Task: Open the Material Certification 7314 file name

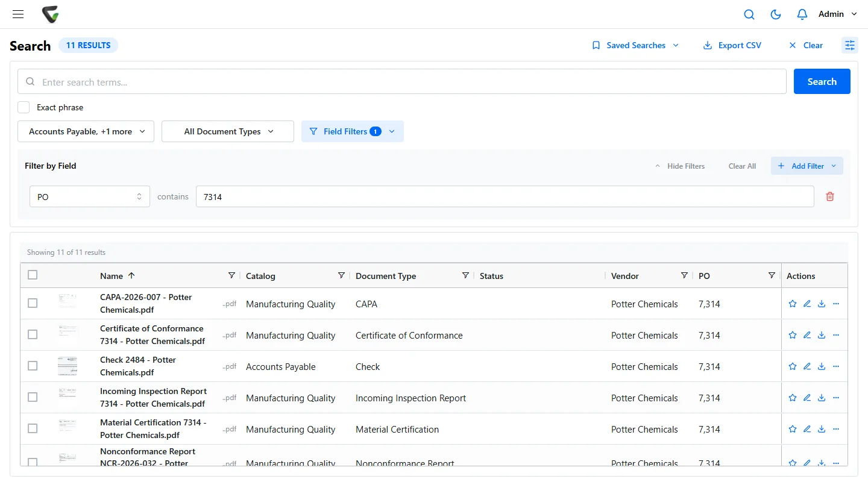Action: point(153,429)
